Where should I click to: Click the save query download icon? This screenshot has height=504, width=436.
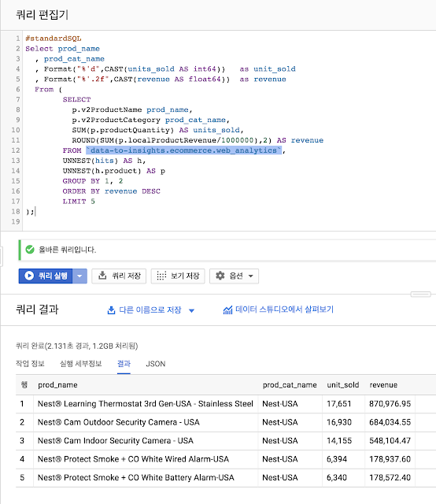(x=102, y=276)
